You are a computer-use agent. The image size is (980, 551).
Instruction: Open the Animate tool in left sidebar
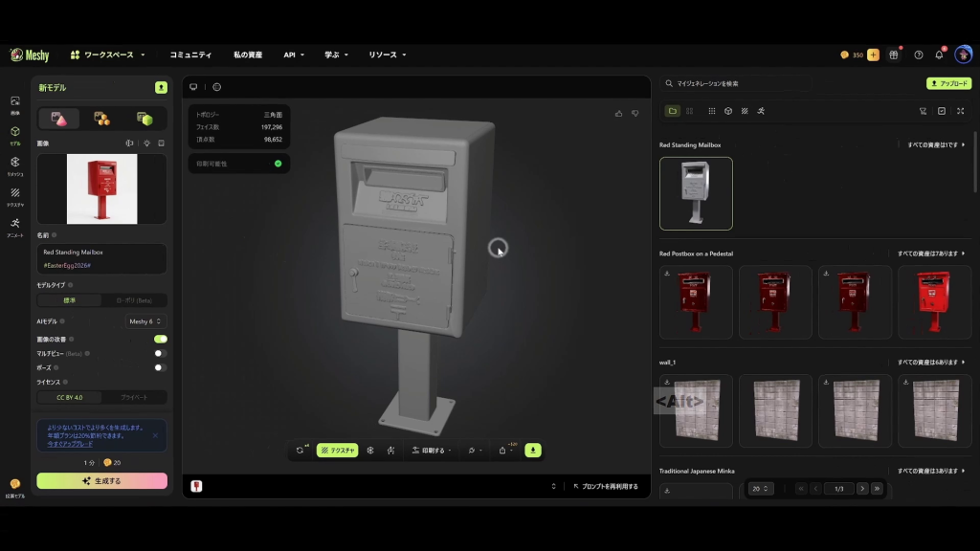click(x=15, y=228)
